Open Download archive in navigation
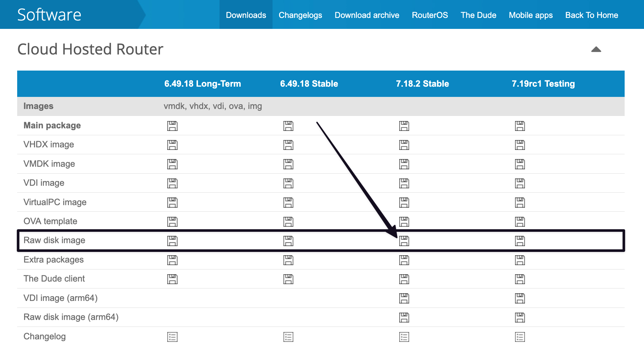 pyautogui.click(x=367, y=15)
